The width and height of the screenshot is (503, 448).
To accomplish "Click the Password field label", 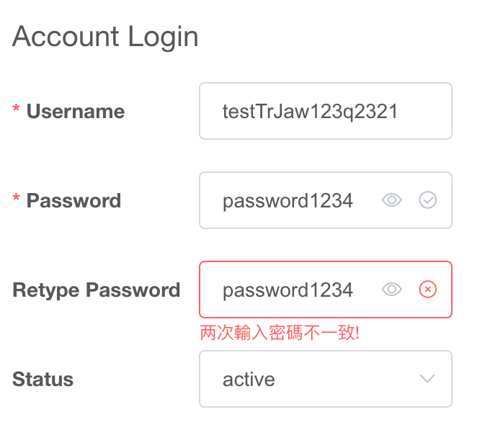I will [74, 200].
